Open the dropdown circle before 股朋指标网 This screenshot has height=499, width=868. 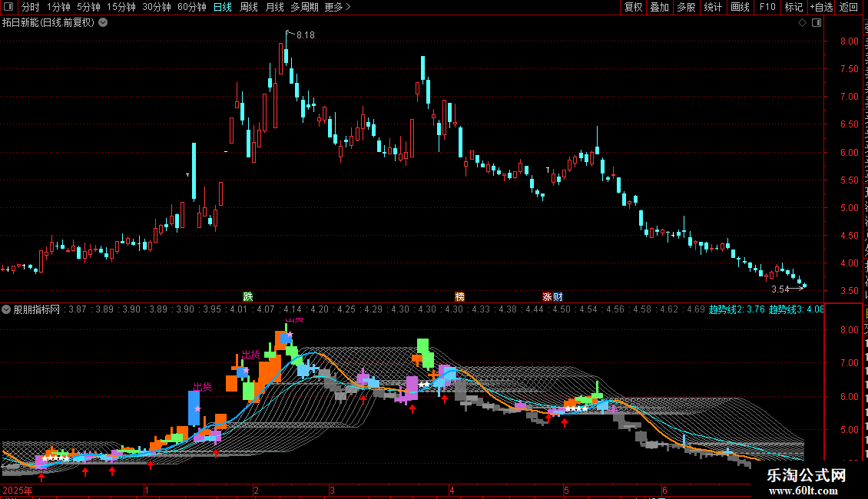(6, 309)
